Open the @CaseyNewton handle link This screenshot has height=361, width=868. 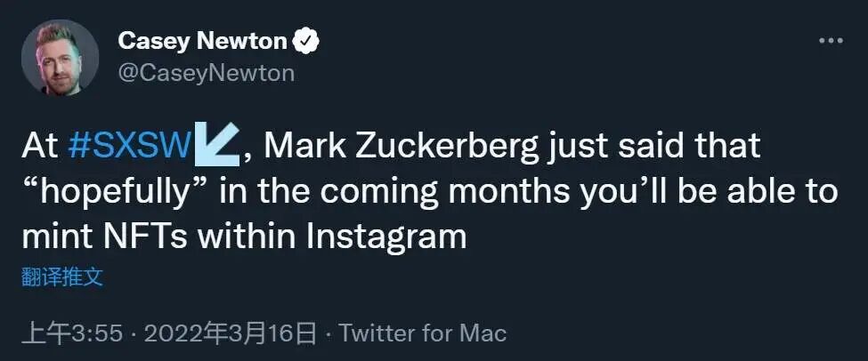click(205, 72)
